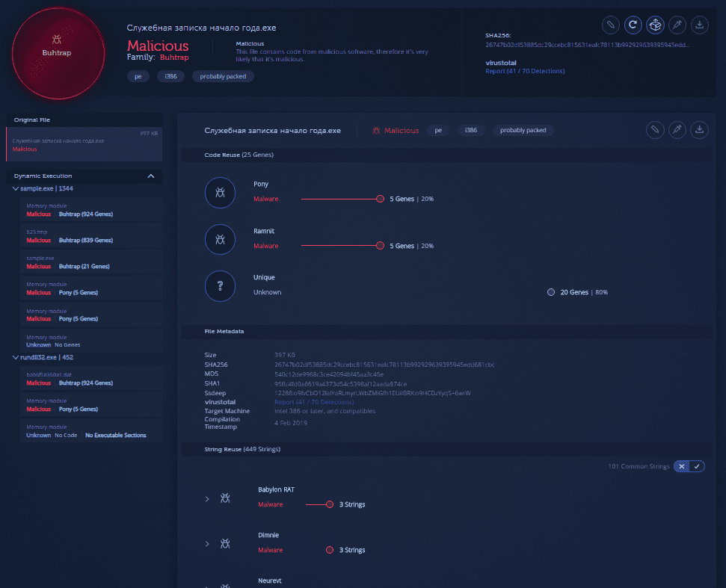Click the download icon in top header

tap(700, 25)
